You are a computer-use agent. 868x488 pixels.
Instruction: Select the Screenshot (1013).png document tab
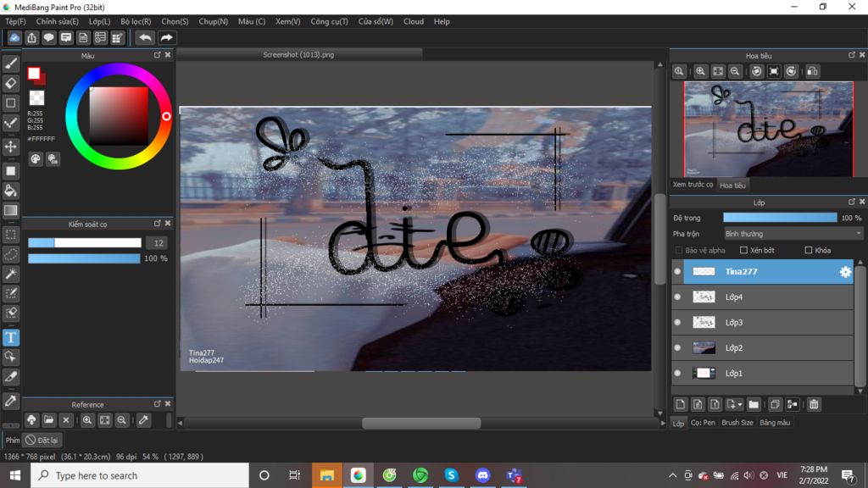click(x=299, y=55)
